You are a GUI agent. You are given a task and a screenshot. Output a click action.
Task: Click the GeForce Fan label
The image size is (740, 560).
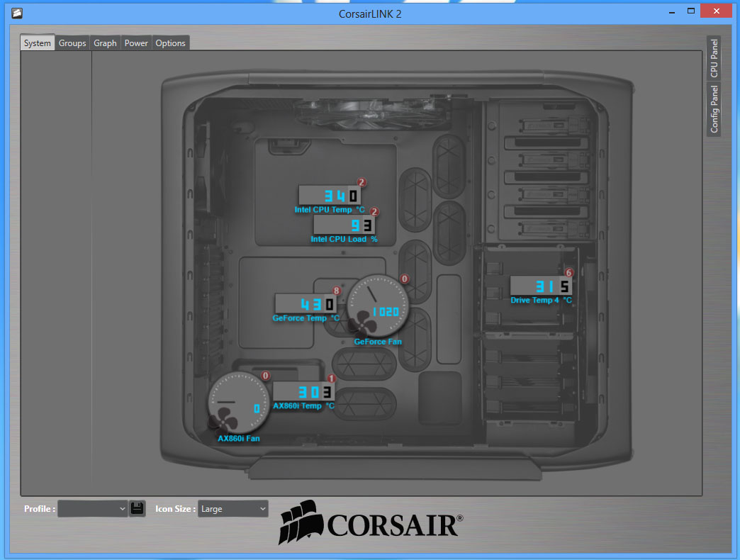[x=378, y=342]
